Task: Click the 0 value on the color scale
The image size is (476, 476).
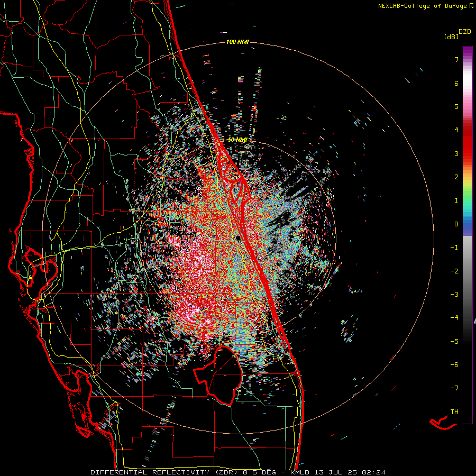Action: click(456, 224)
